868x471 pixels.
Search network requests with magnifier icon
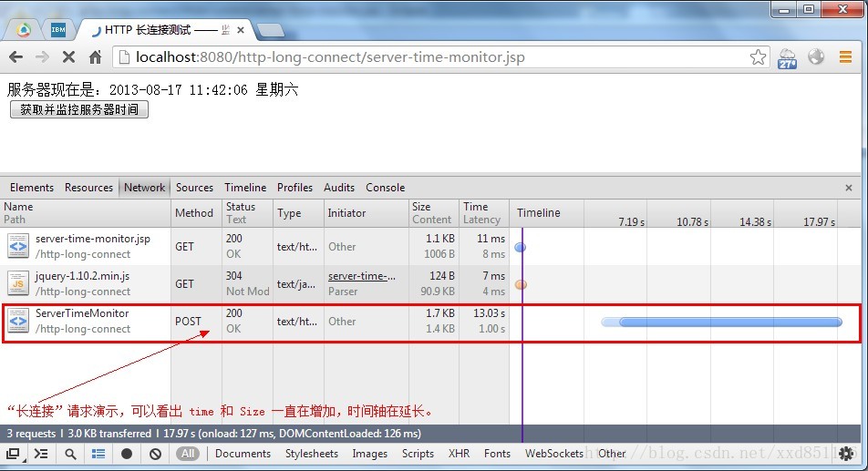(x=70, y=454)
